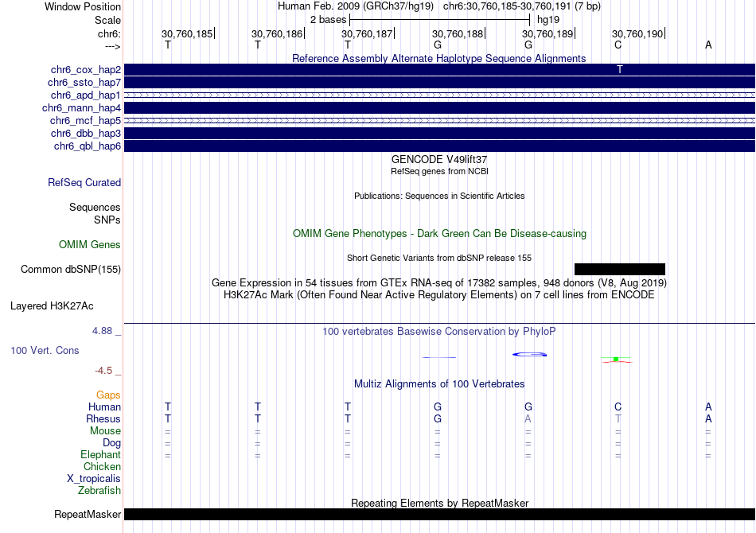Click the Rhesus A mismatch base
The height and width of the screenshot is (533, 756).
pyautogui.click(x=528, y=418)
